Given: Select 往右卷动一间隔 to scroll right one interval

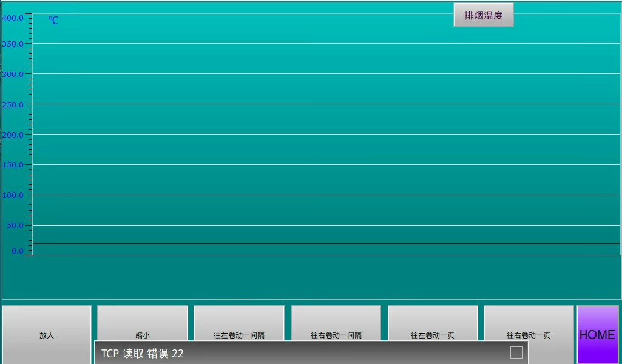Looking at the screenshot, I should (336, 323).
